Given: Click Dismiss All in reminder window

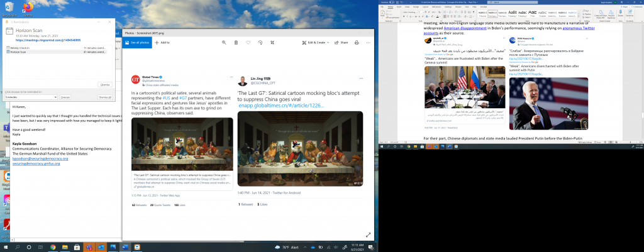Looking at the screenshot, I should pyautogui.click(x=105, y=97).
